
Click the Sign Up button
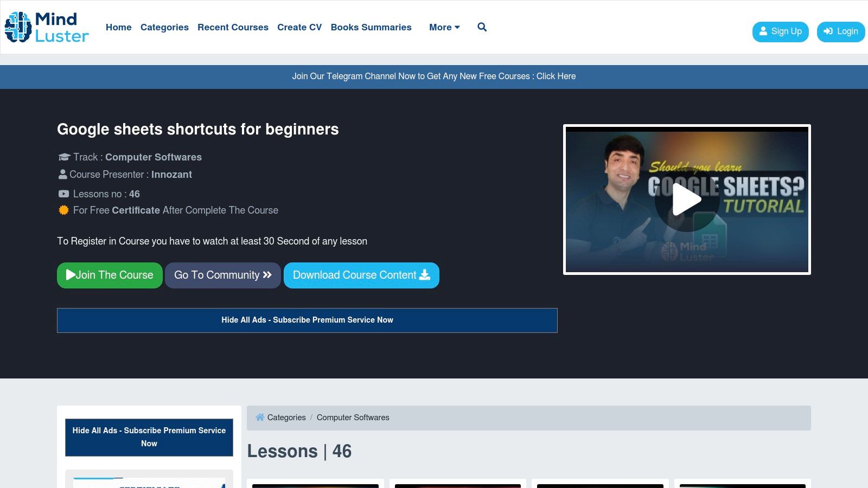point(780,31)
